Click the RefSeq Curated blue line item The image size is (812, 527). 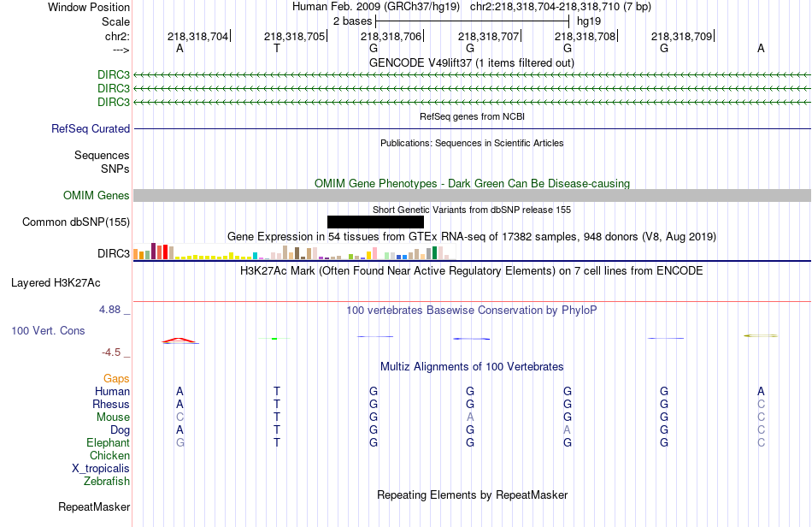pos(473,128)
